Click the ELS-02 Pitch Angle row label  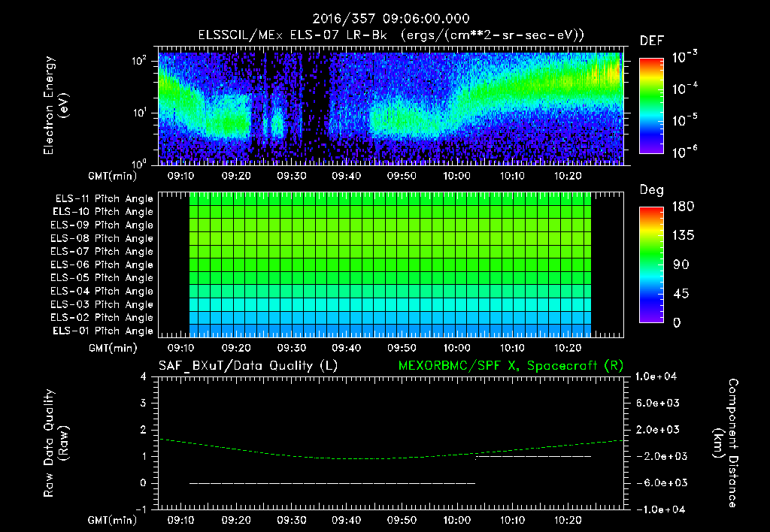102,318
